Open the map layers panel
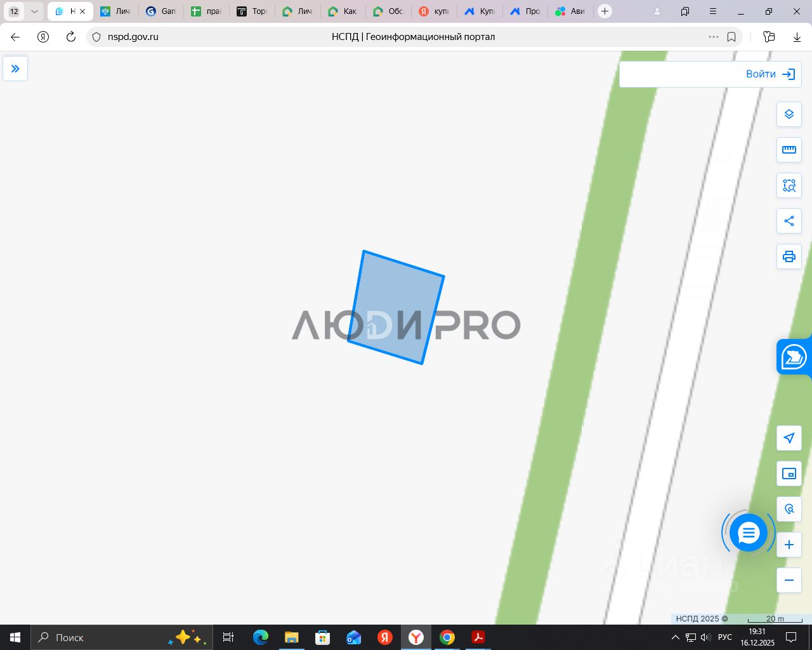The image size is (812, 650). (x=789, y=114)
